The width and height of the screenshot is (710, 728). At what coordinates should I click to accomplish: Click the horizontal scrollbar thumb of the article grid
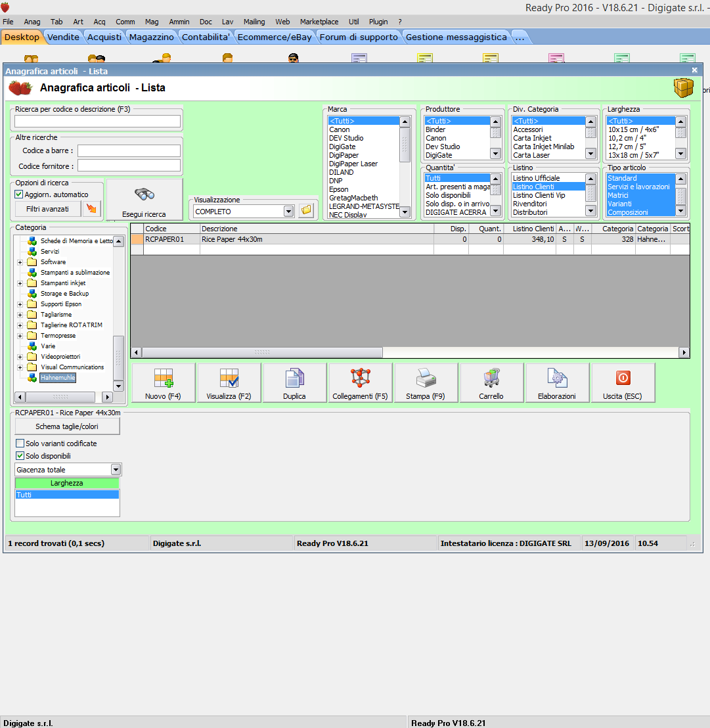tap(262, 352)
